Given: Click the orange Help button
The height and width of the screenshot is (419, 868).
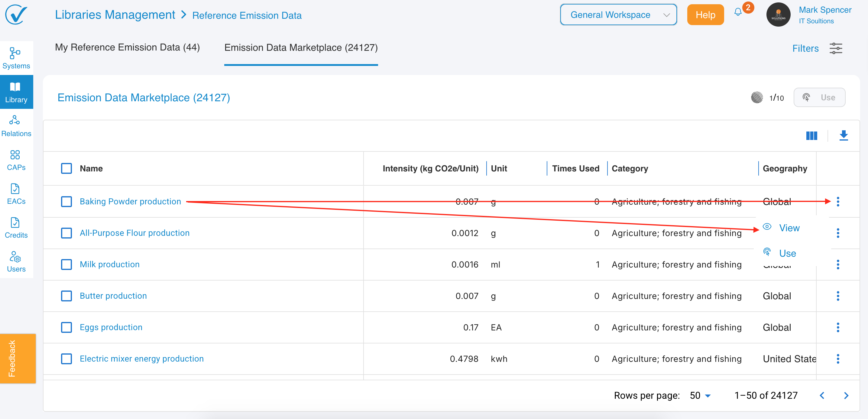Looking at the screenshot, I should pos(705,15).
